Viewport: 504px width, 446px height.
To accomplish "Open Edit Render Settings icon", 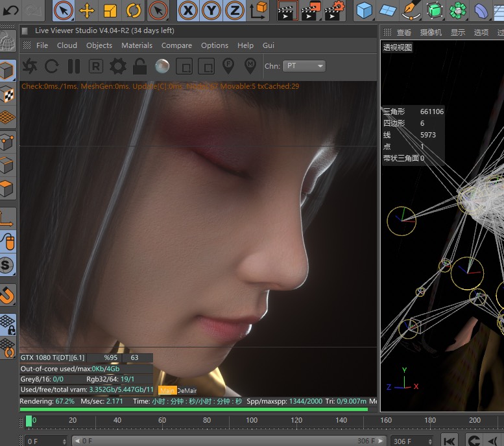I will 334,10.
